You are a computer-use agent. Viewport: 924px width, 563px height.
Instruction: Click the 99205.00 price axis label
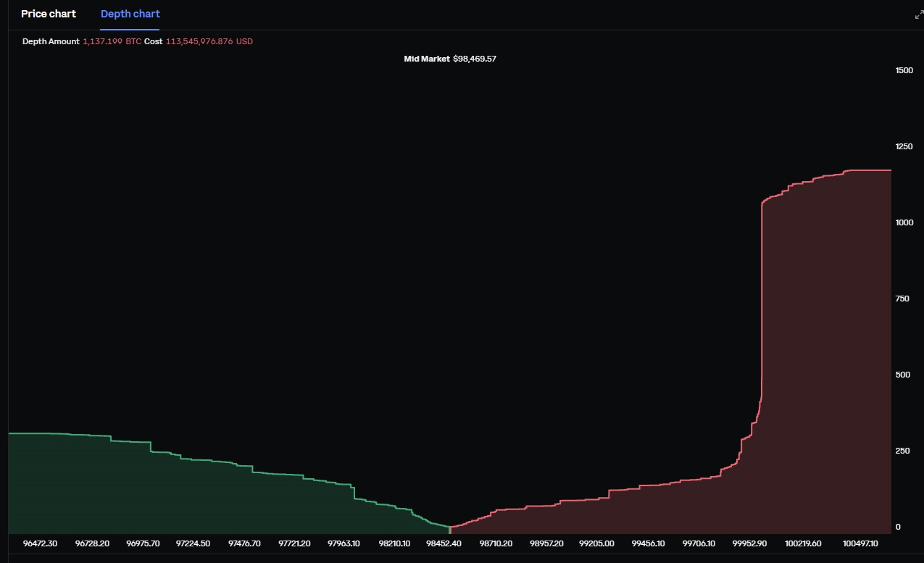coord(597,543)
